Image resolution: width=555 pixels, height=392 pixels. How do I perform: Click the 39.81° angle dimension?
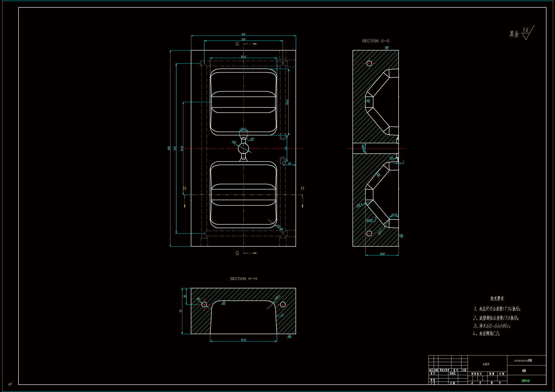coord(369,220)
